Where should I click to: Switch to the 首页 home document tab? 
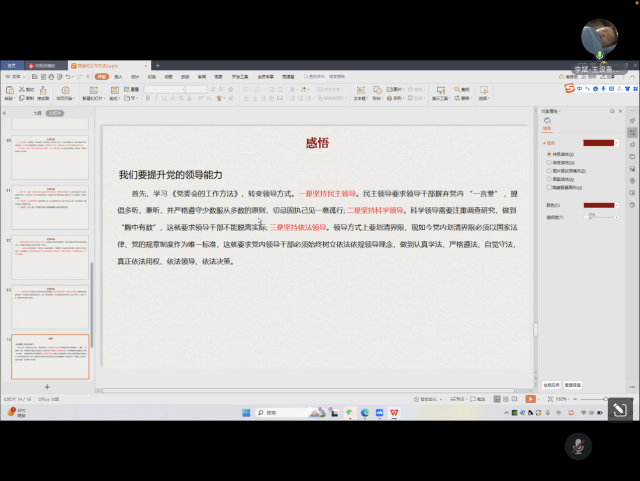[12, 65]
